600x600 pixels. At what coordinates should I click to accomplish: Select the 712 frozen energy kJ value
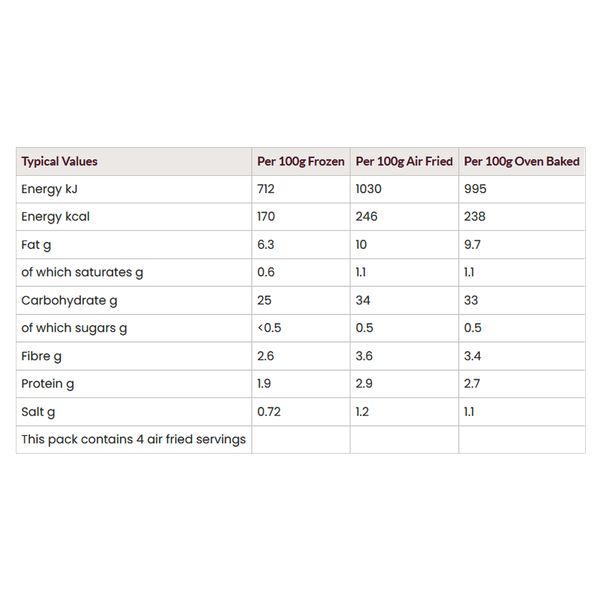click(x=265, y=189)
